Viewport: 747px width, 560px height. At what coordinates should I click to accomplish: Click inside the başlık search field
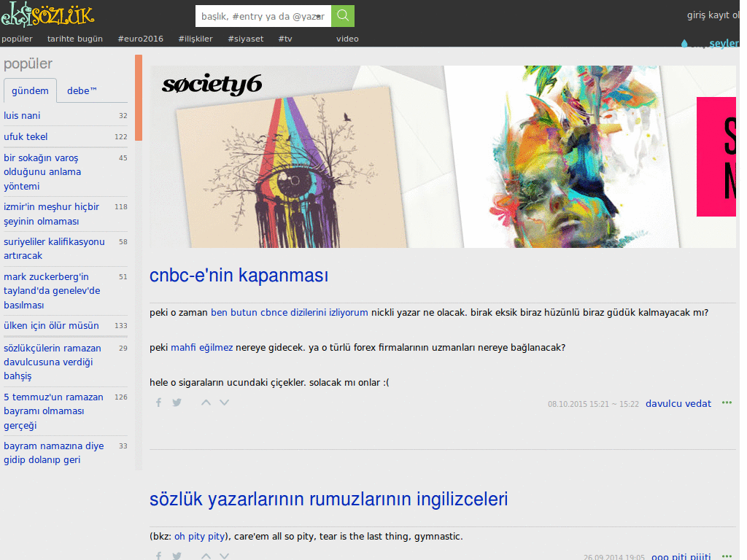tap(263, 15)
